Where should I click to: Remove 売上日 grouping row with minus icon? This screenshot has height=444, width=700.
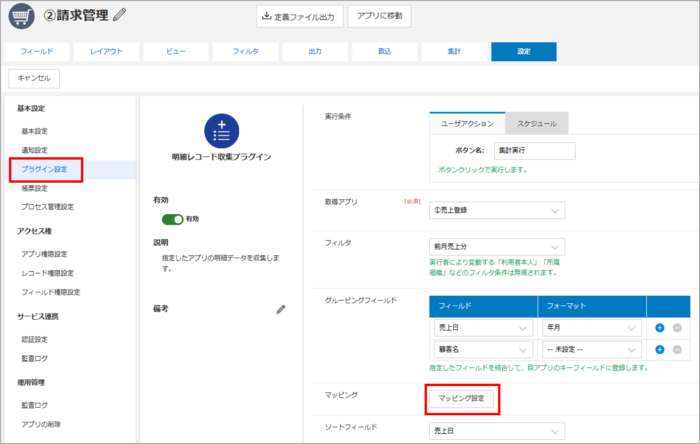pyautogui.click(x=677, y=328)
